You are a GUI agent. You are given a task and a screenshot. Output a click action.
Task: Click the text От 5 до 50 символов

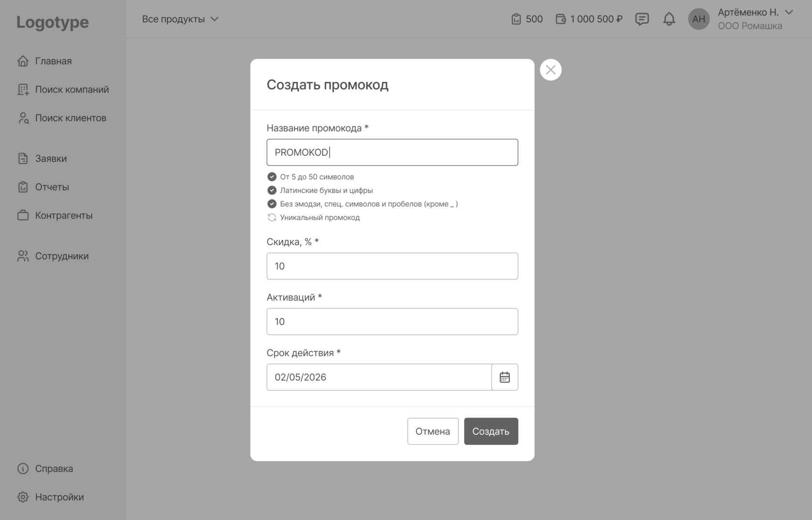317,177
